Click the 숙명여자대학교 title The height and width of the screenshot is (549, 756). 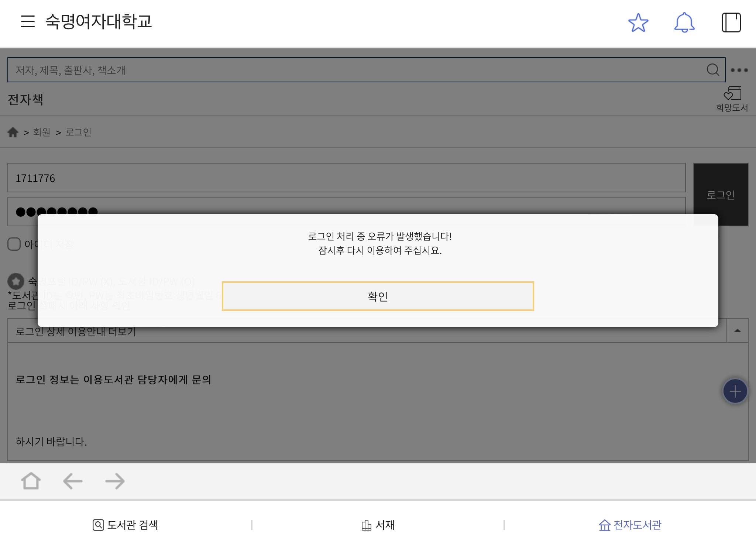point(99,21)
